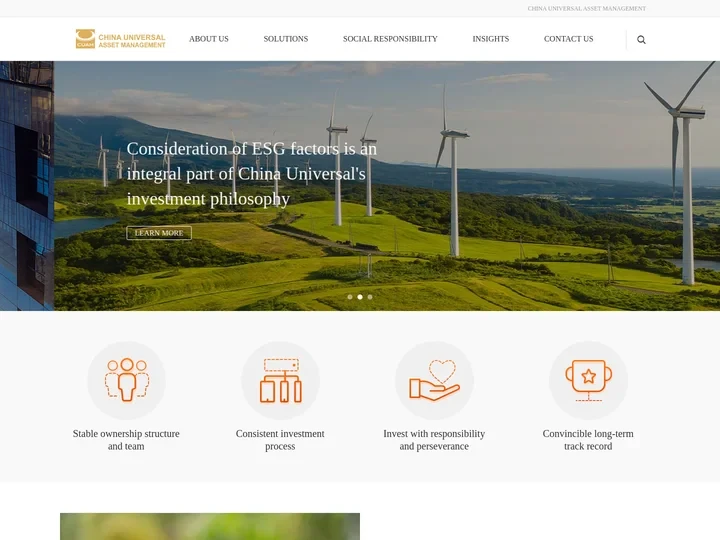Click 'Consistent investment process' text
The image size is (720, 540).
pyautogui.click(x=280, y=440)
